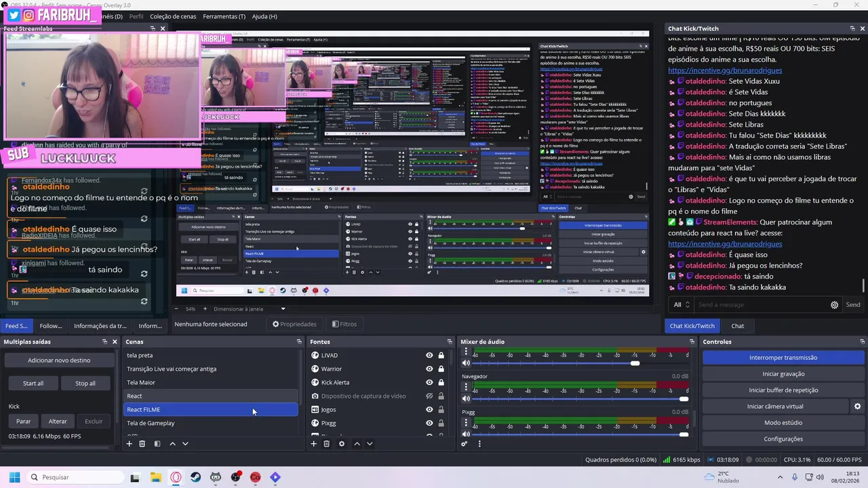Open Configurações from Controles
The image size is (868, 488).
(783, 439)
